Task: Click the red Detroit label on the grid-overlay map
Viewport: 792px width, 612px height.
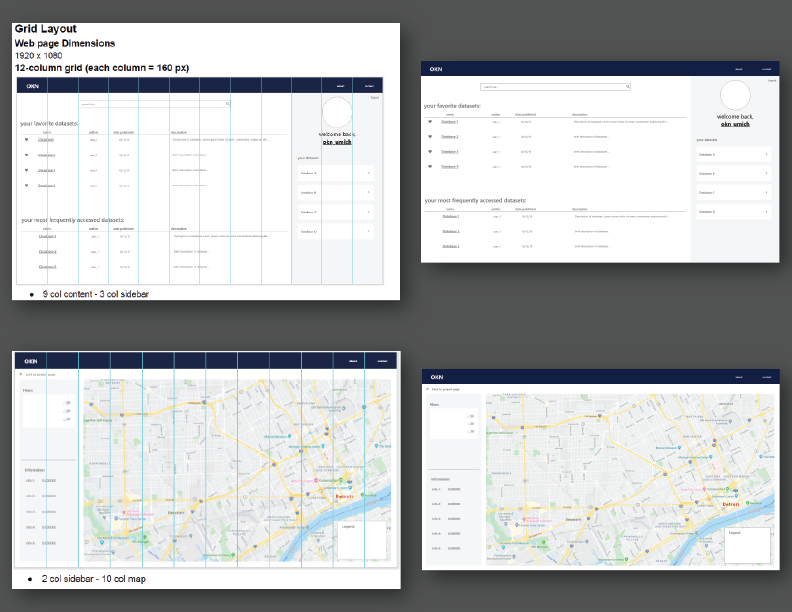Action: [x=344, y=496]
